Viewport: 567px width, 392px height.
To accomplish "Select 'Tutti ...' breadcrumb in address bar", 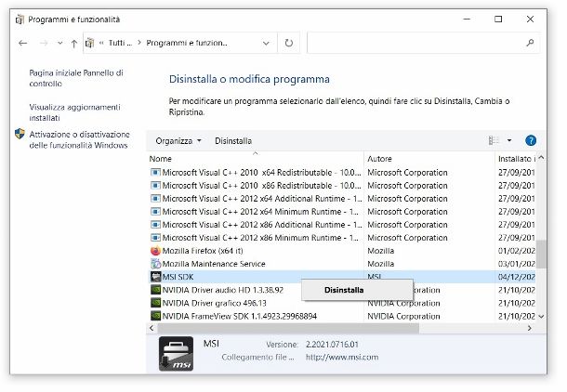I will [120, 43].
